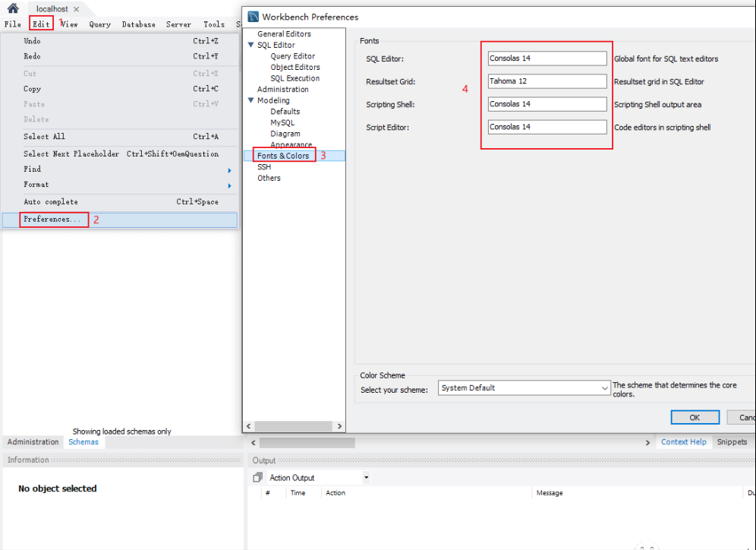
Task: Click the copy icon in Output panel
Action: click(x=258, y=478)
